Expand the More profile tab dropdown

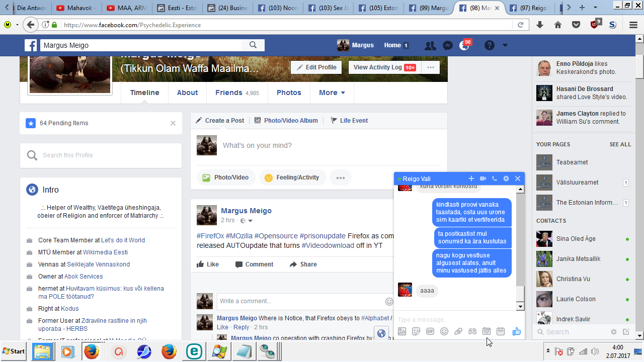[332, 93]
